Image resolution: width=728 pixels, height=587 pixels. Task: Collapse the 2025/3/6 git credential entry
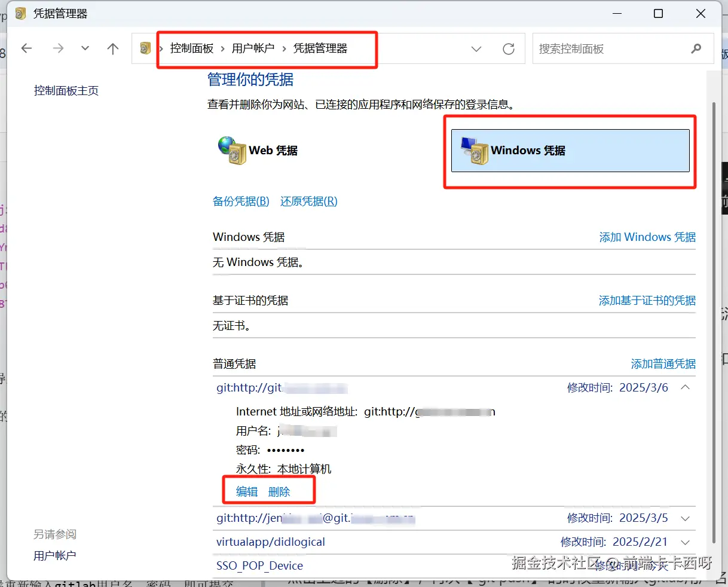click(686, 387)
